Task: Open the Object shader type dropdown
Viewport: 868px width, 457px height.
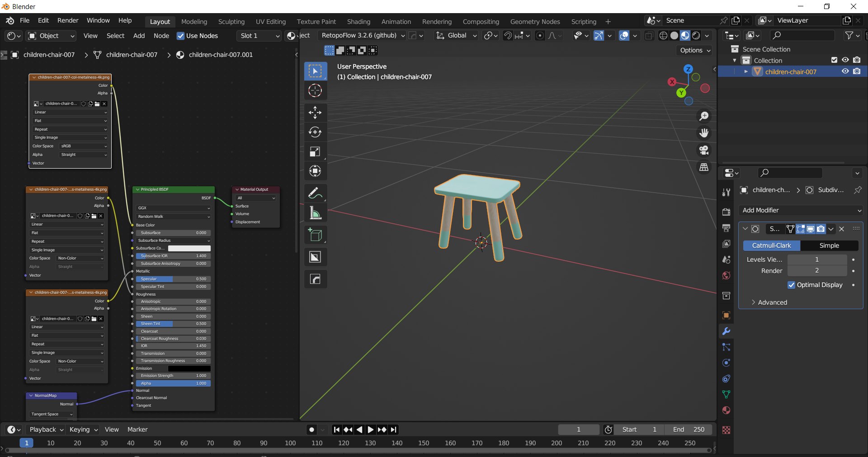Action: [51, 36]
